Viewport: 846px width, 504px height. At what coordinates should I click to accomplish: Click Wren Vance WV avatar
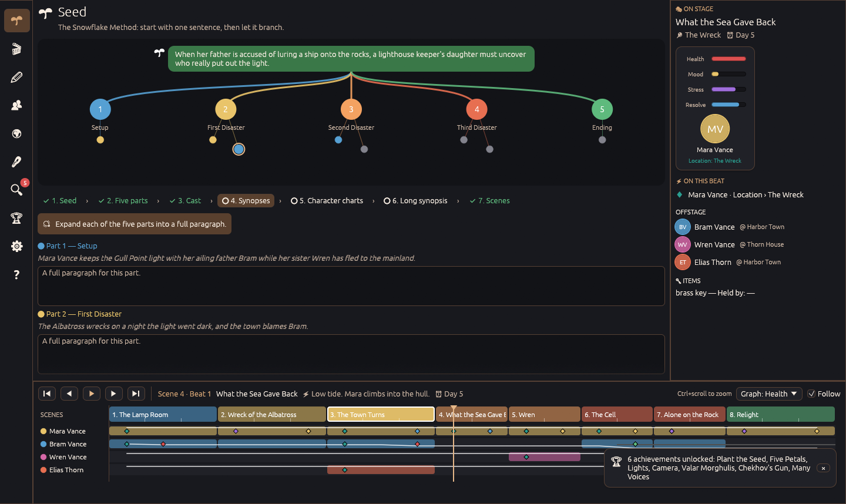pos(683,244)
